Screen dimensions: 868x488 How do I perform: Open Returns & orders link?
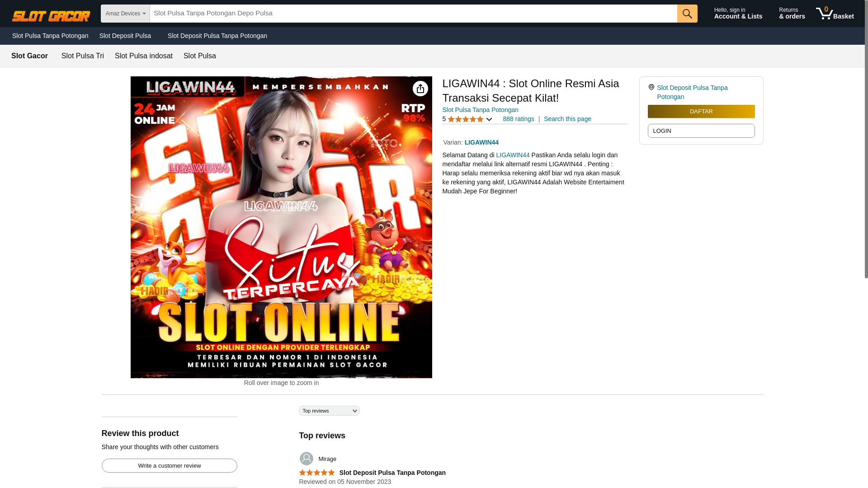[x=792, y=14]
